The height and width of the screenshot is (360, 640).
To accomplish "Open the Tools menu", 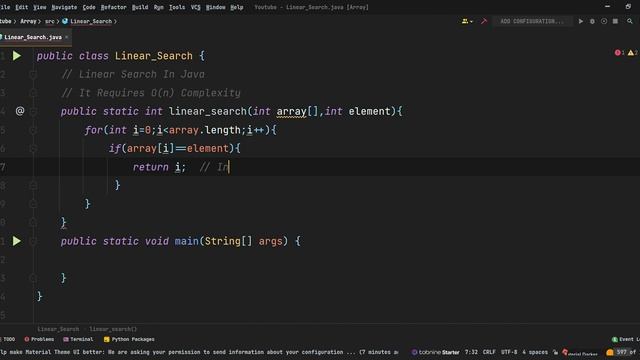I will [x=177, y=7].
